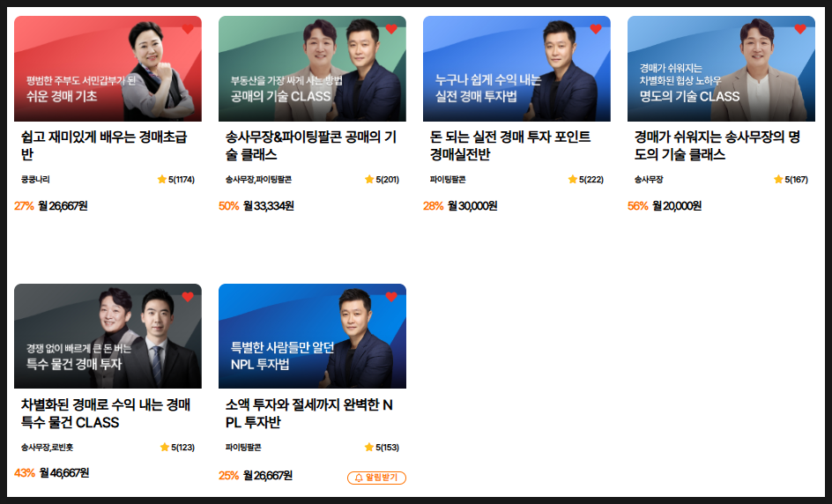Click the star rating 5(167)
The height and width of the screenshot is (504, 832).
(x=791, y=180)
